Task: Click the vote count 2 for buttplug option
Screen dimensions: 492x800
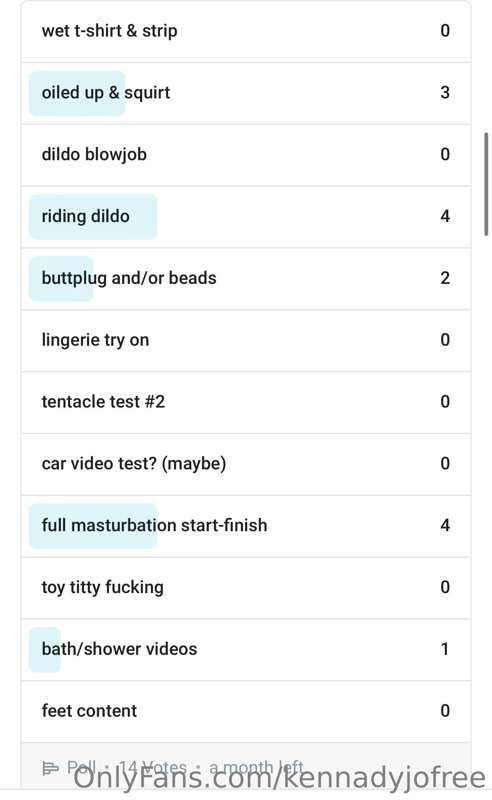Action: click(x=445, y=278)
